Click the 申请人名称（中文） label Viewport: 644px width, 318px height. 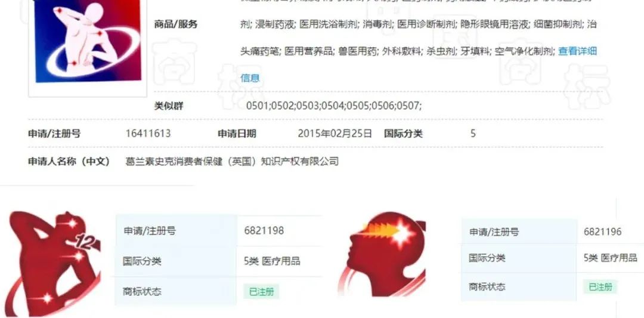pyautogui.click(x=69, y=162)
